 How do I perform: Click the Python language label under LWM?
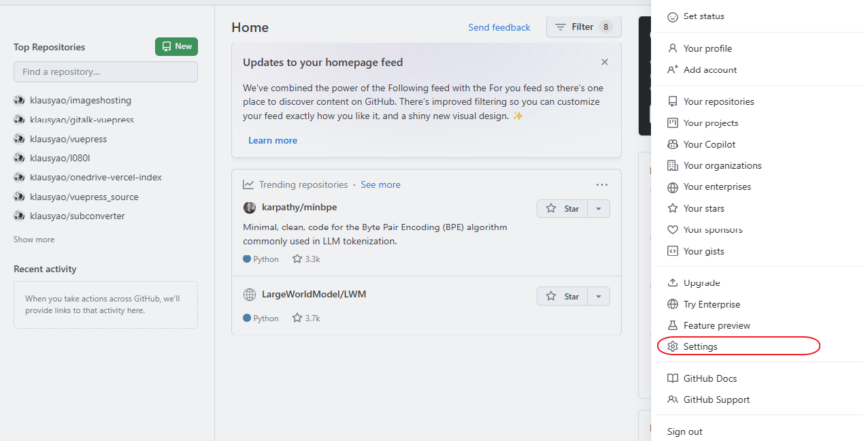(266, 318)
